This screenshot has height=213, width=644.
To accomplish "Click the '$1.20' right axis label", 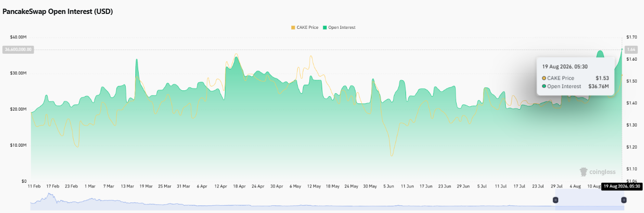I will (x=631, y=147).
